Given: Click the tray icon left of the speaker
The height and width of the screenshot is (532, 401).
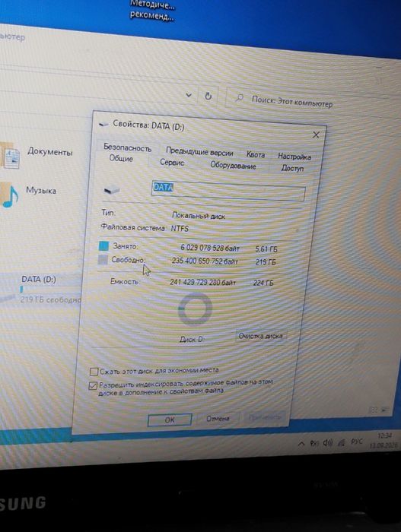Looking at the screenshot, I should point(314,443).
